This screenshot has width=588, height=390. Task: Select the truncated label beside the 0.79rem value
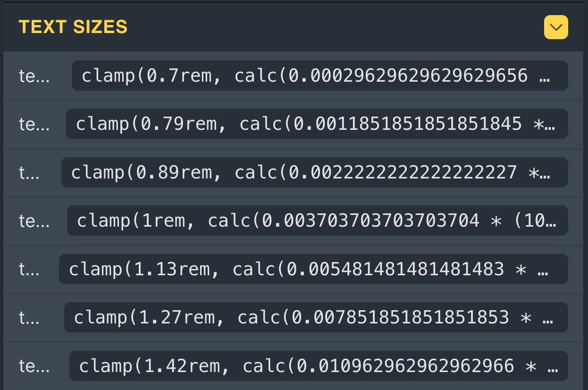tap(34, 124)
